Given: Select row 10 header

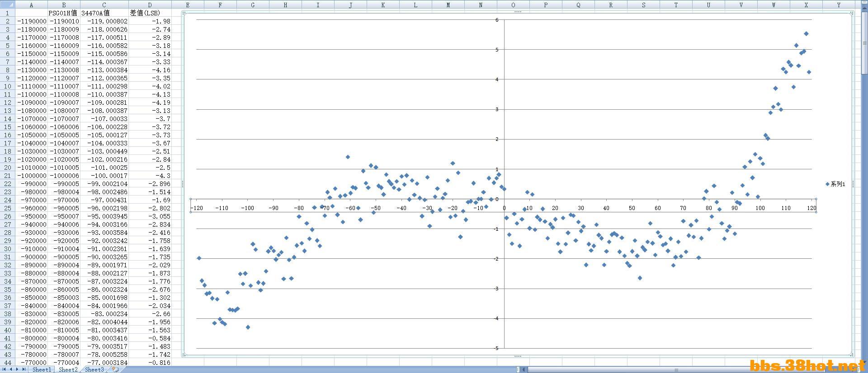Looking at the screenshot, I should point(7,86).
